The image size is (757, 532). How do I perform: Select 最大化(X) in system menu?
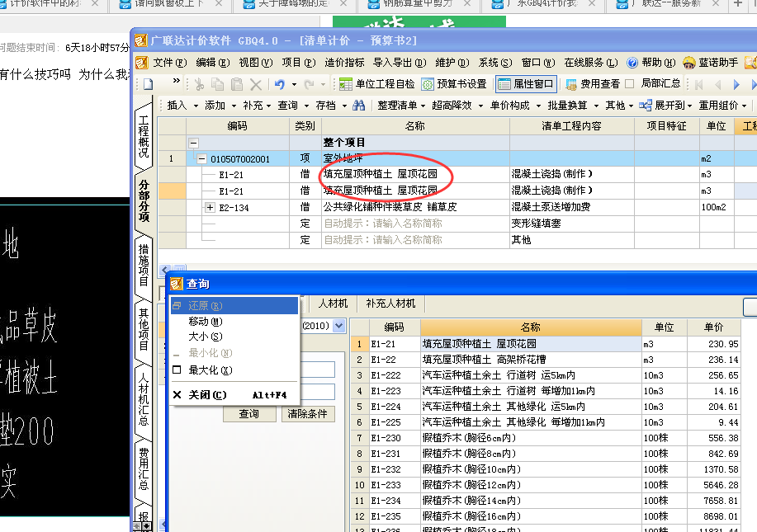click(235, 370)
